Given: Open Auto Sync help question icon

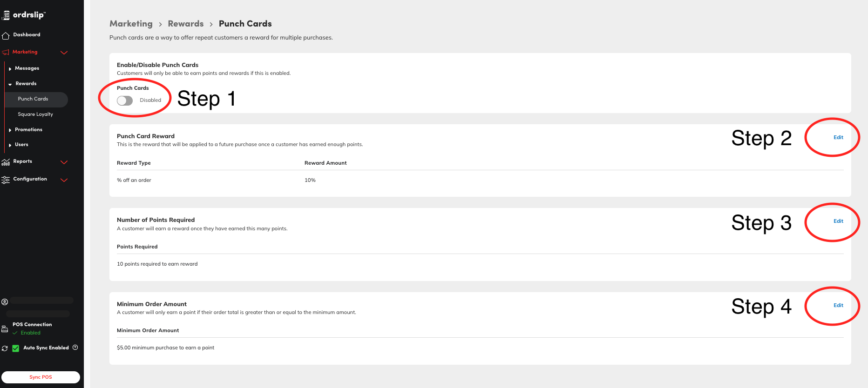Looking at the screenshot, I should [x=75, y=348].
